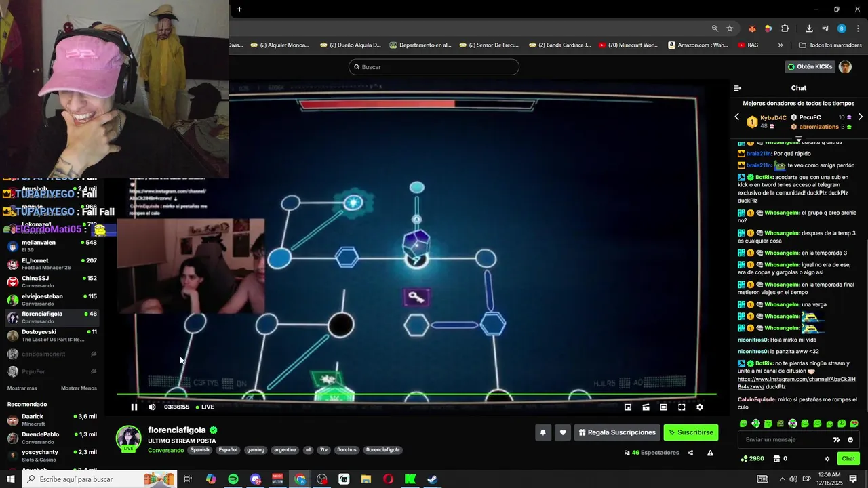Open the MetaMask fox extension

(x=752, y=28)
